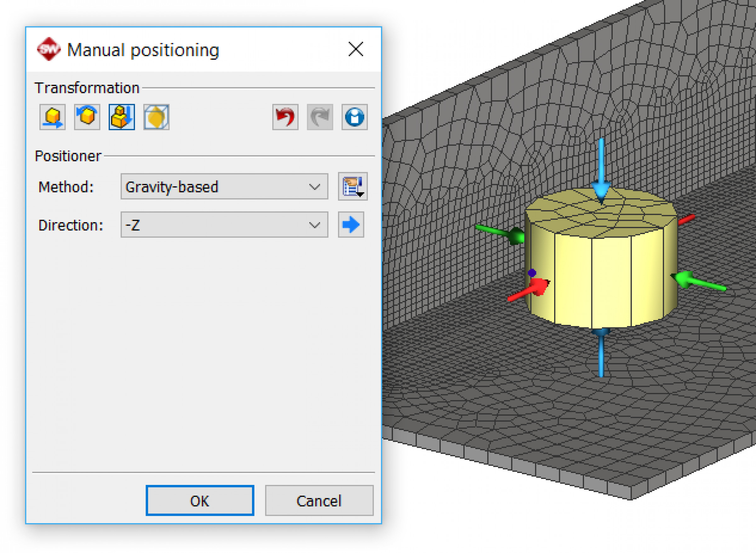
Task: Open the positioner settings list icon
Action: [353, 187]
